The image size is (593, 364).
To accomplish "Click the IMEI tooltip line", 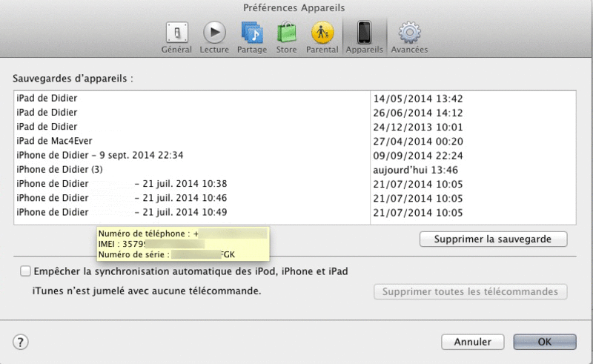I will pos(151,244).
